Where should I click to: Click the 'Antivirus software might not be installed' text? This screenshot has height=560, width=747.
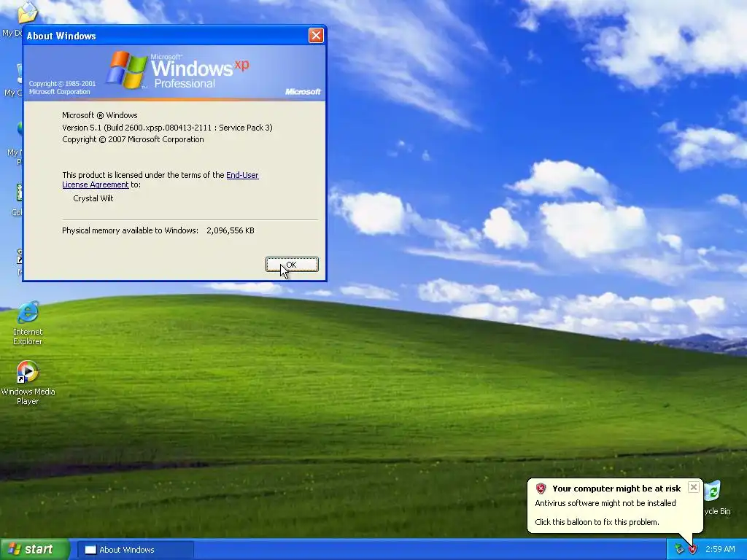(605, 503)
